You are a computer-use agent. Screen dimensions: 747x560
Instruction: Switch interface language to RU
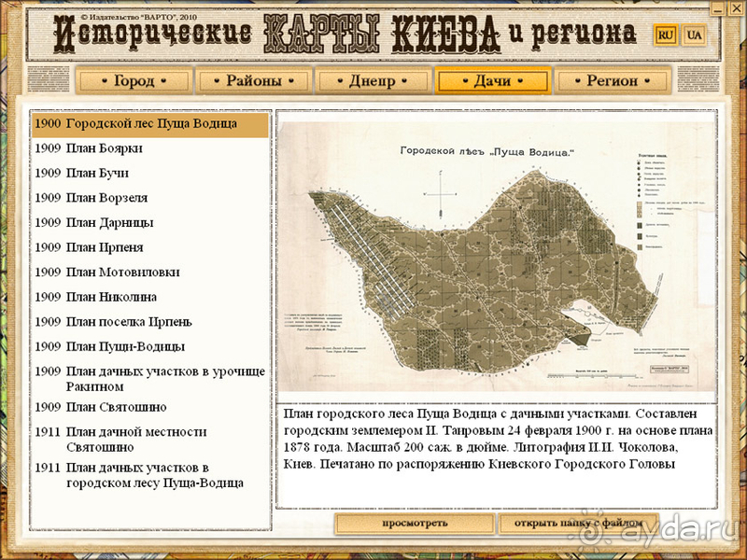click(667, 35)
